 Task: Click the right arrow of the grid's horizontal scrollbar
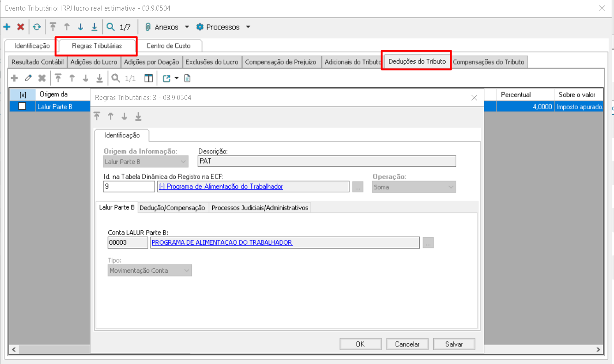[599, 350]
